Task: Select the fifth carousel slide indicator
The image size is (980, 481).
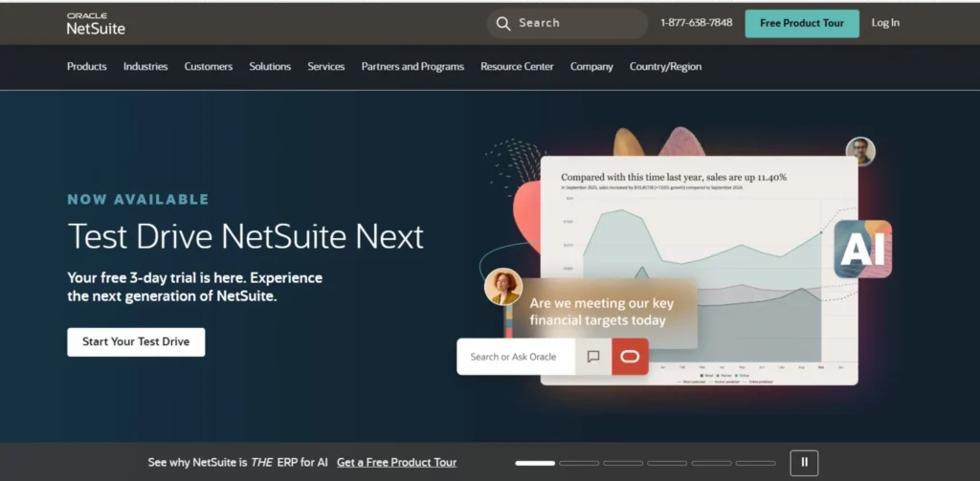Action: tap(711, 463)
